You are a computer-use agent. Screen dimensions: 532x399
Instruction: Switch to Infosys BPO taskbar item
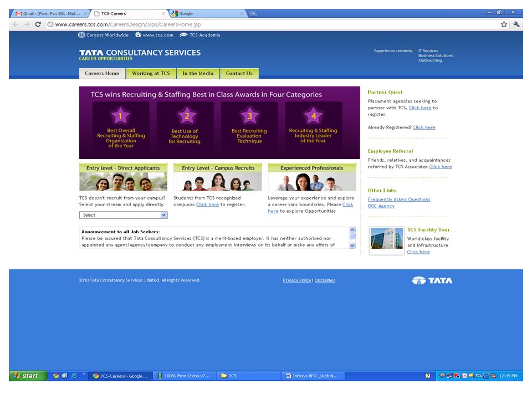[313, 376]
